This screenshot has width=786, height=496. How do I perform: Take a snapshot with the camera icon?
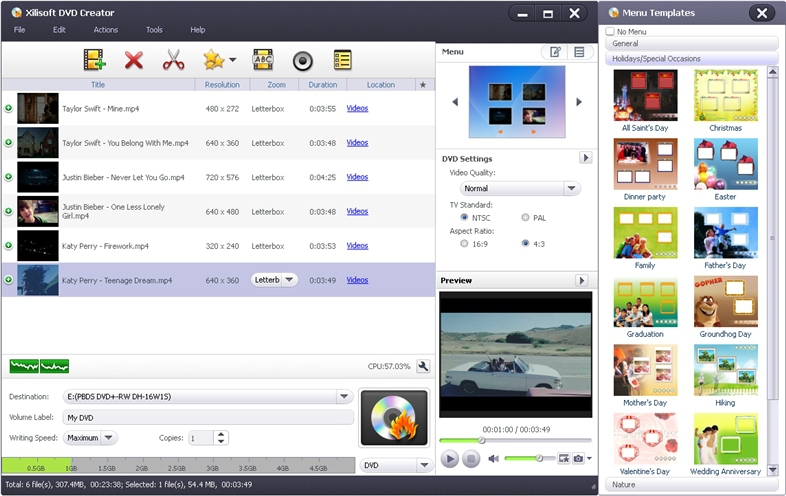click(578, 458)
